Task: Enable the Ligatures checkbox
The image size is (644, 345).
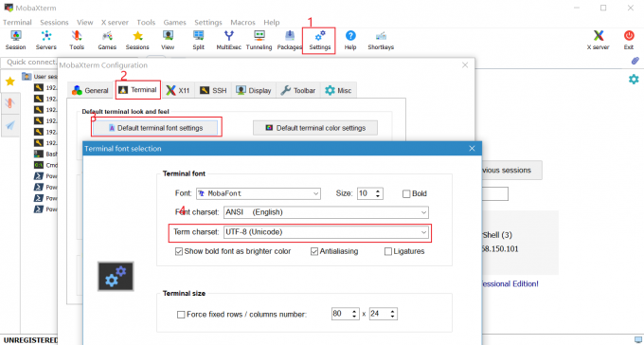Action: tap(387, 251)
